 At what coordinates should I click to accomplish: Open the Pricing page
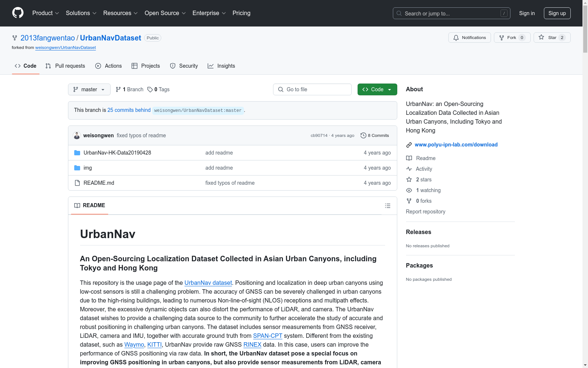click(241, 13)
